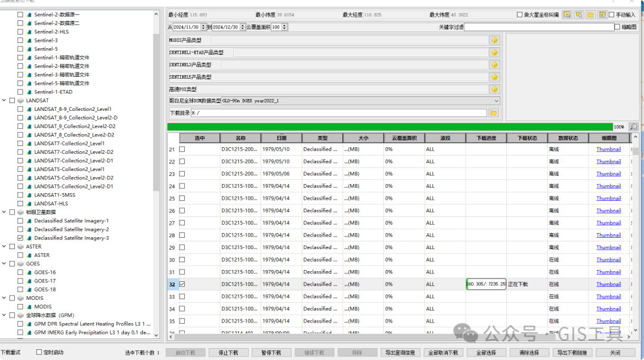The height and width of the screenshot is (360, 644).
Task: Sort by the 类型 column header
Action: click(323, 138)
